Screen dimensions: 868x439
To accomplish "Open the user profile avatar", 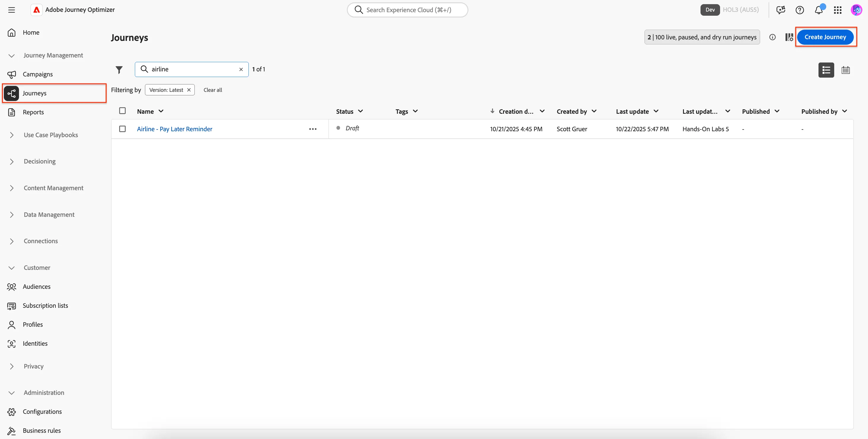I will tap(856, 10).
